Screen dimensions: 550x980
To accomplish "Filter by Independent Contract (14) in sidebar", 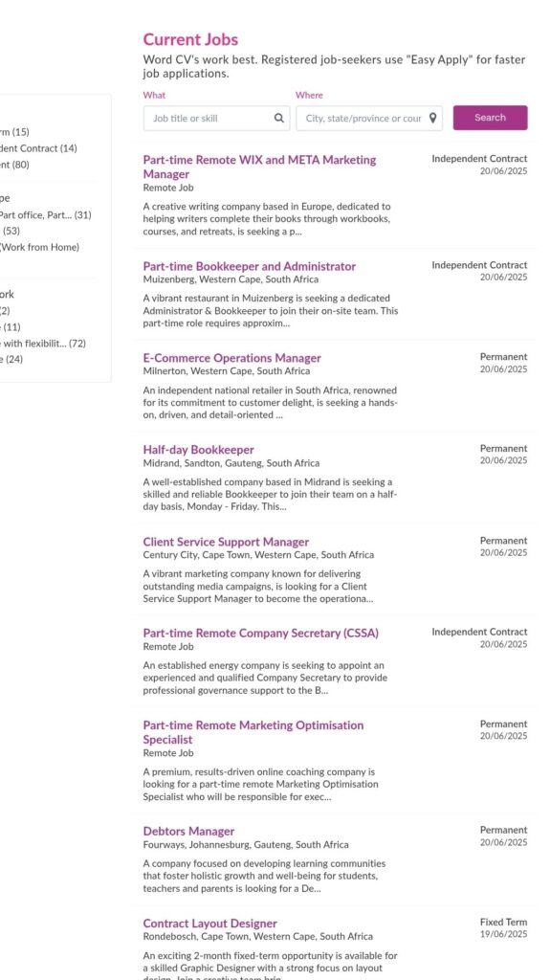I will point(39,148).
